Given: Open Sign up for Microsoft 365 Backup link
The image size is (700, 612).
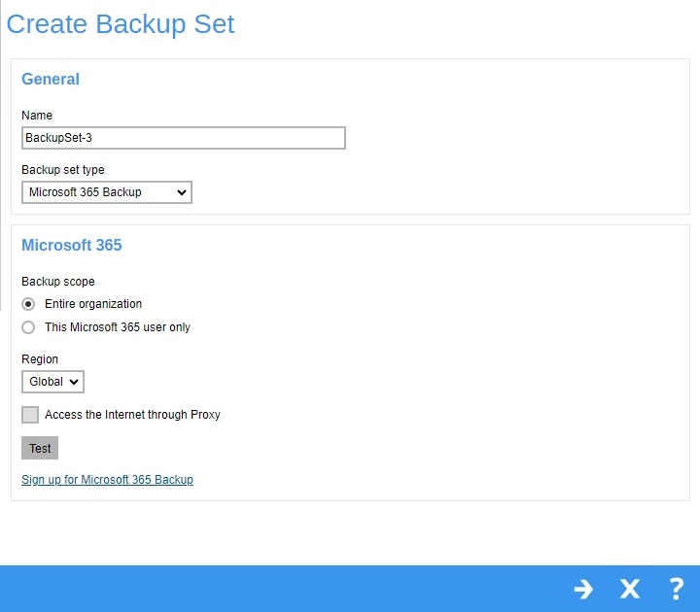Looking at the screenshot, I should coord(107,480).
